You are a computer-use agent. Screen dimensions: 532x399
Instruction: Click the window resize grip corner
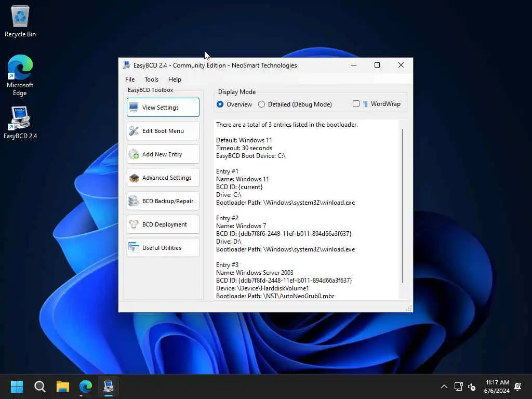409,308
